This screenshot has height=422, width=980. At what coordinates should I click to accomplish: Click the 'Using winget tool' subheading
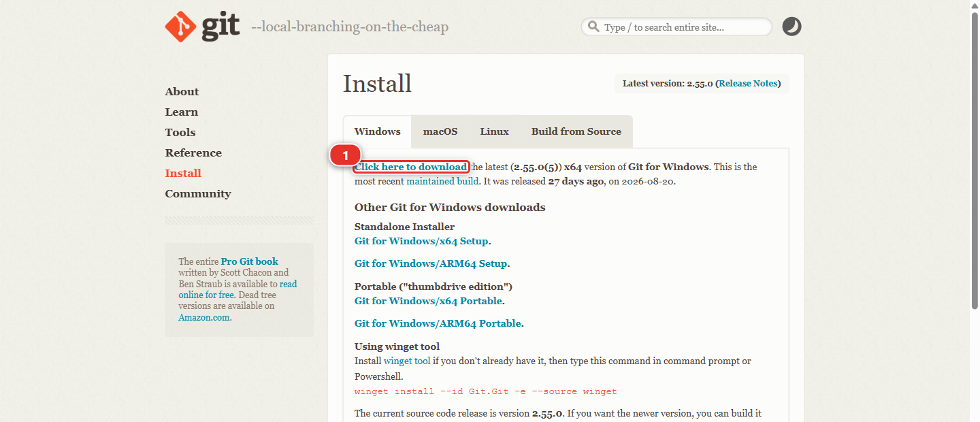[x=397, y=346]
